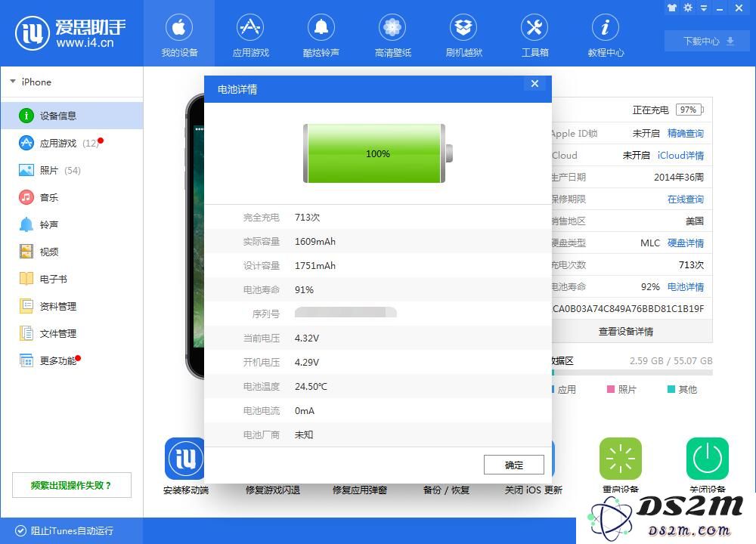The width and height of the screenshot is (756, 544).
Task: Click 修复游戏闪退 label
Action: point(272,490)
